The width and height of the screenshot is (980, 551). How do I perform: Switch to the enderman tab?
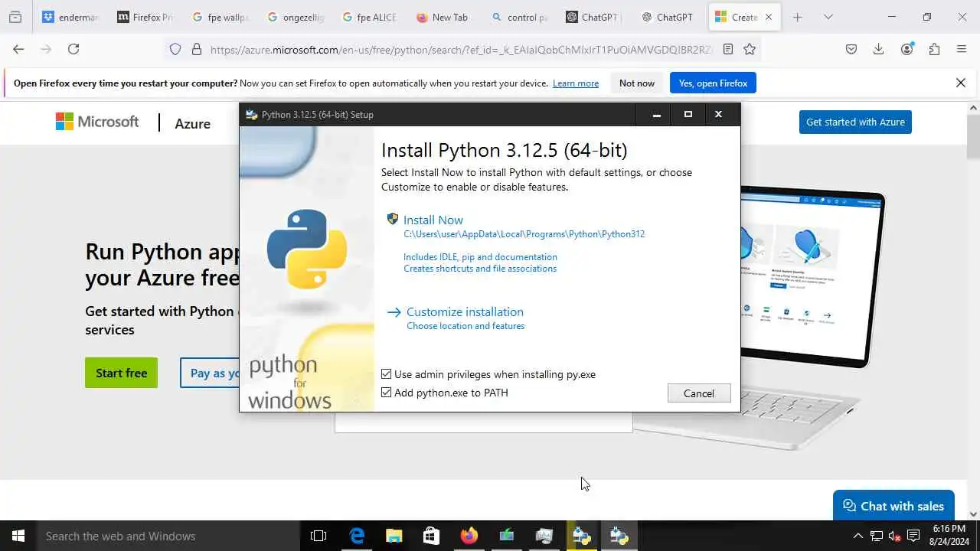[70, 17]
